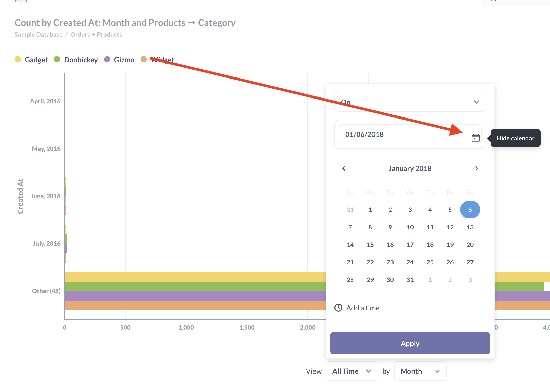Open the Orders + Products breadcrumb
550x392 pixels.
(x=96, y=34)
